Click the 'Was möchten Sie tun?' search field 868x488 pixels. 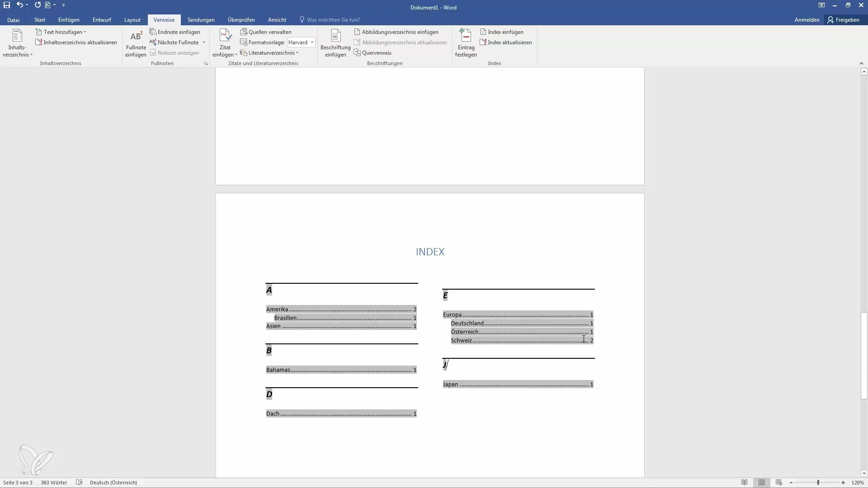click(333, 20)
